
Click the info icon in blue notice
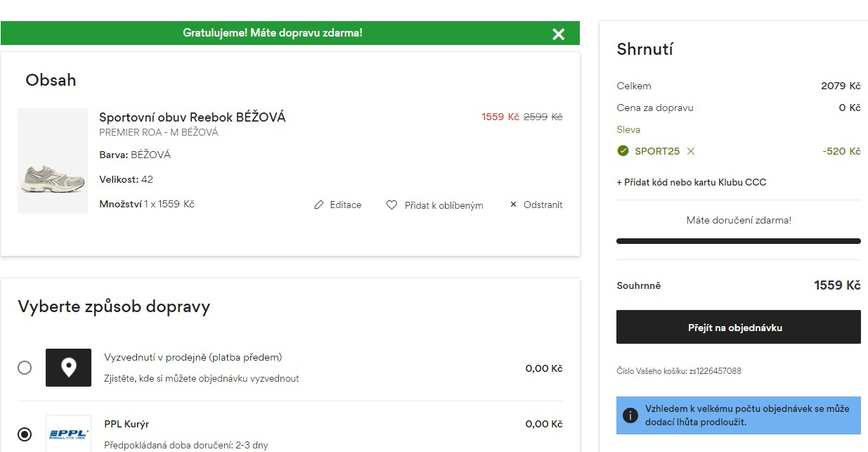click(630, 415)
